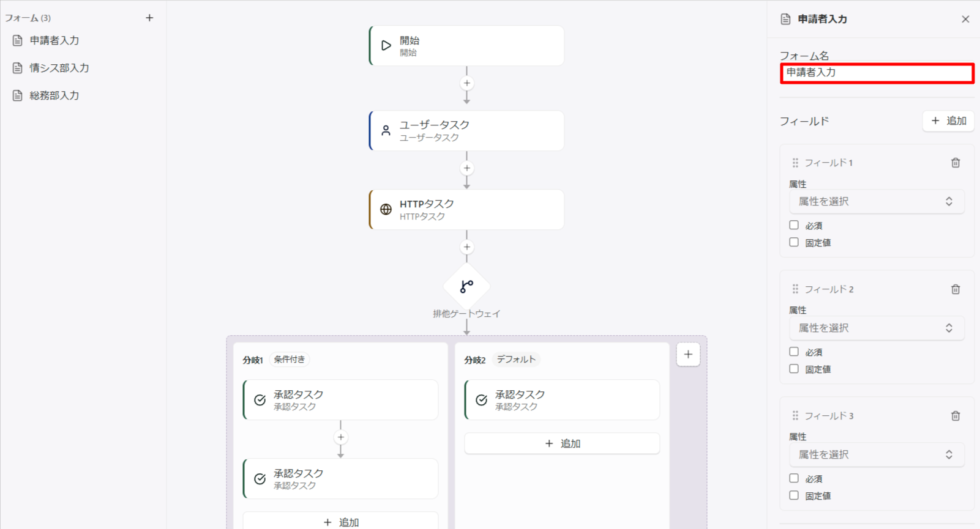The height and width of the screenshot is (529, 980).
Task: Check 固定値 in フィールド 2
Action: pos(794,369)
